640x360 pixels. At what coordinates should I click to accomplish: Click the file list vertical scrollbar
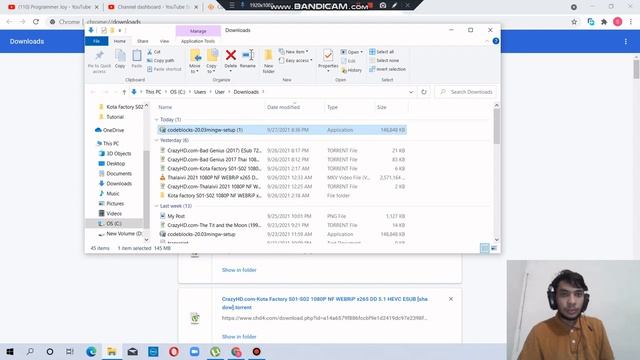(496, 127)
